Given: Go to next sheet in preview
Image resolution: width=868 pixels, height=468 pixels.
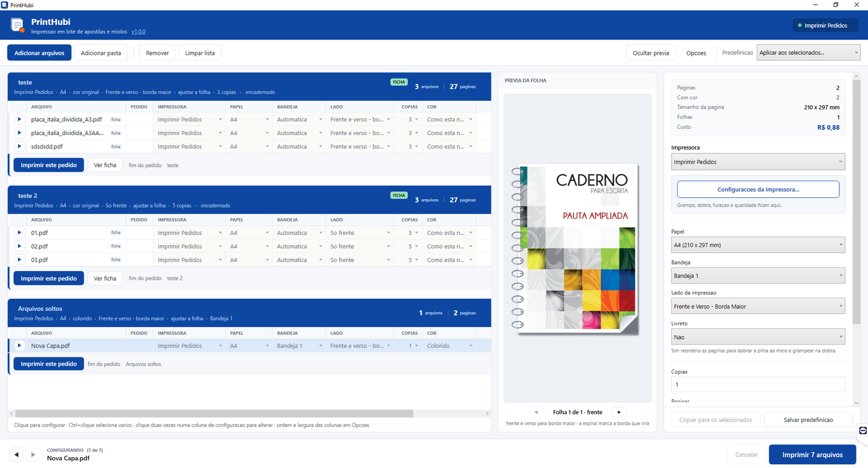Looking at the screenshot, I should 619,412.
